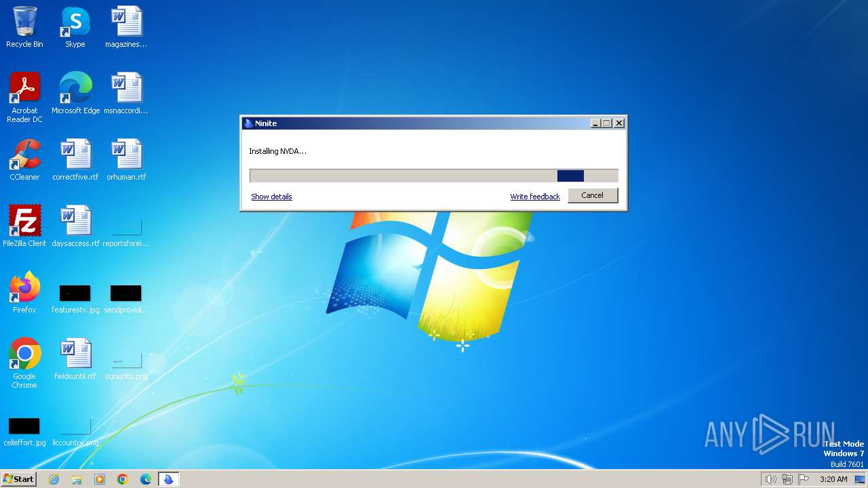This screenshot has width=868, height=488.
Task: Select fieldsuntil.rtf file icon
Action: (x=75, y=359)
